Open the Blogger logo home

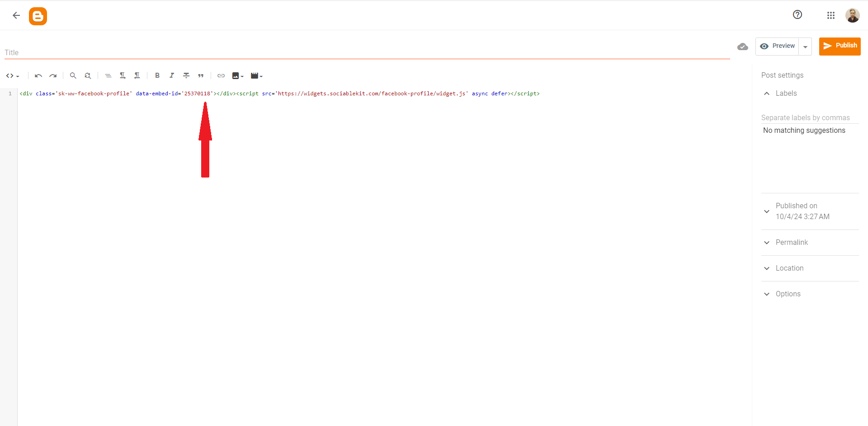pyautogui.click(x=38, y=16)
